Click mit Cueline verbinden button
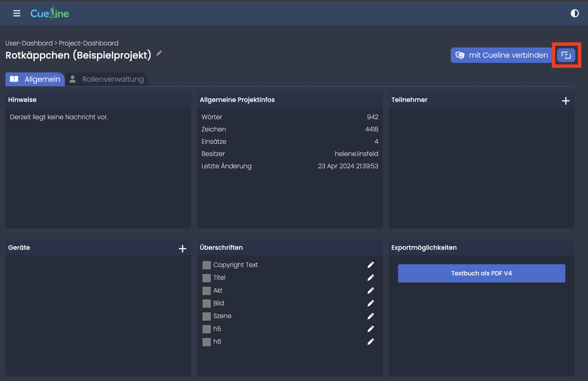 click(501, 55)
